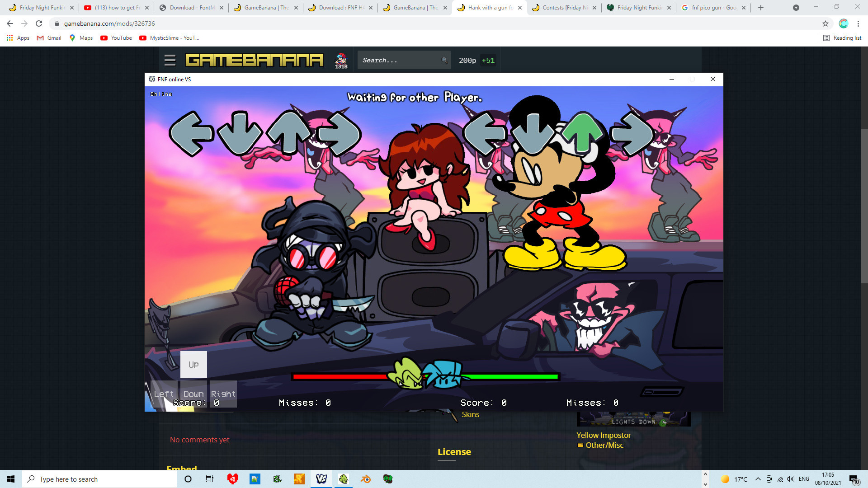The width and height of the screenshot is (868, 488).
Task: Select the FNF online VS icon on the taskbar
Action: 321,479
